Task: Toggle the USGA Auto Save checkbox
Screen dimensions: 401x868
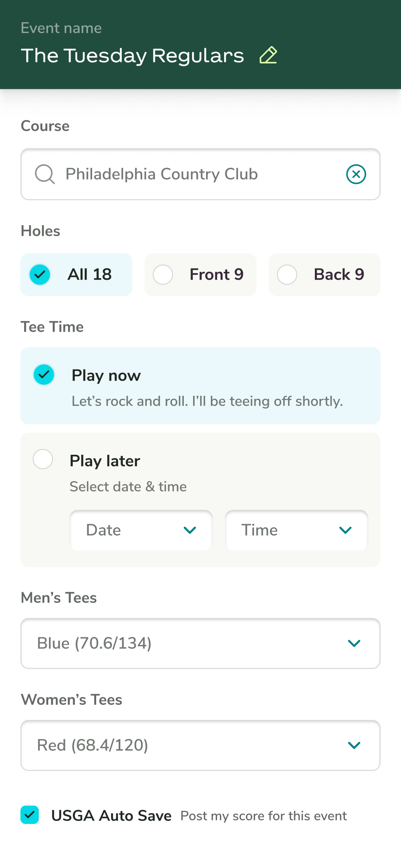Action: [30, 815]
